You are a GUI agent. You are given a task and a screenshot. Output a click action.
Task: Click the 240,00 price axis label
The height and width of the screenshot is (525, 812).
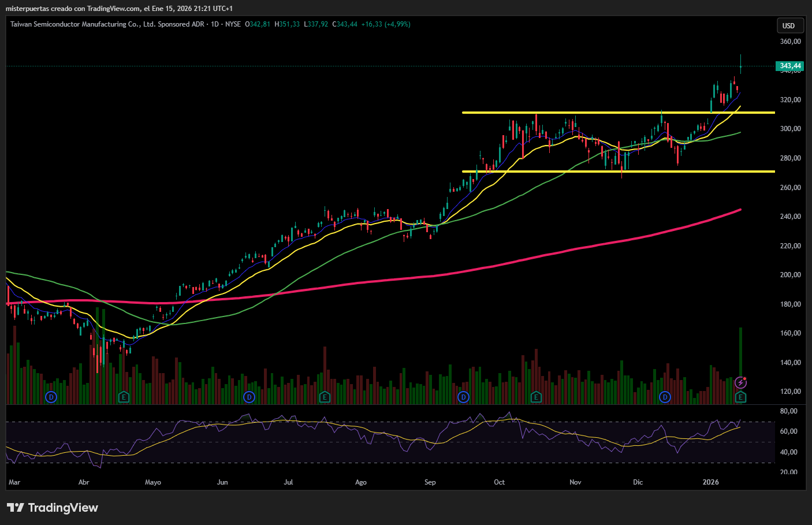(790, 217)
